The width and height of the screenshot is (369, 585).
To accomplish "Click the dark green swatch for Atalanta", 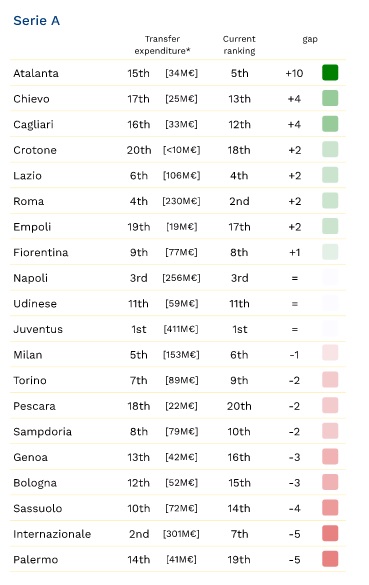I will (330, 73).
